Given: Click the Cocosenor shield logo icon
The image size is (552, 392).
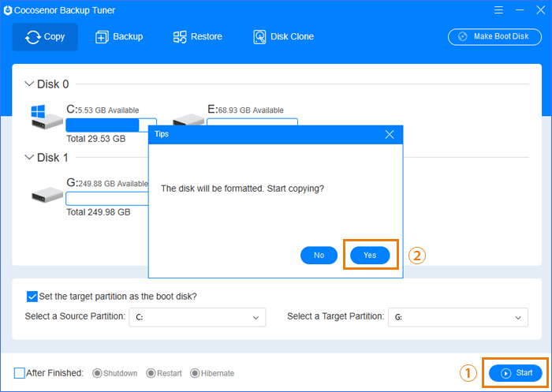Looking at the screenshot, I should tap(8, 10).
